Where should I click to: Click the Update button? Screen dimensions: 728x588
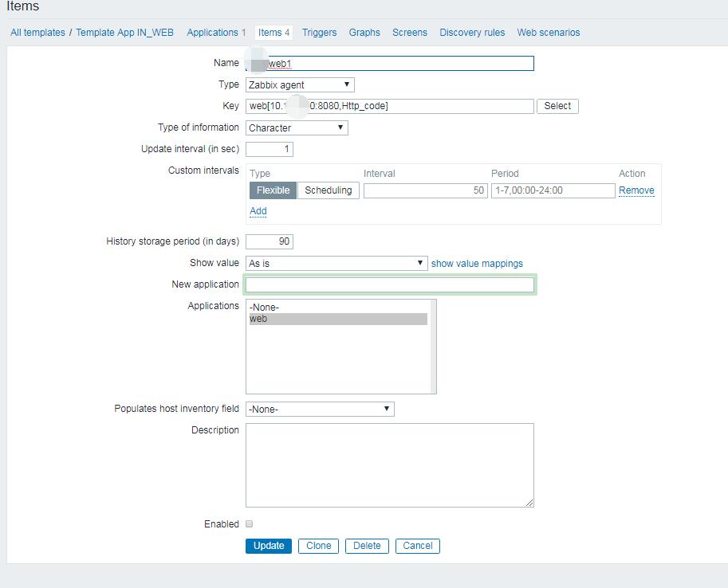(267, 546)
